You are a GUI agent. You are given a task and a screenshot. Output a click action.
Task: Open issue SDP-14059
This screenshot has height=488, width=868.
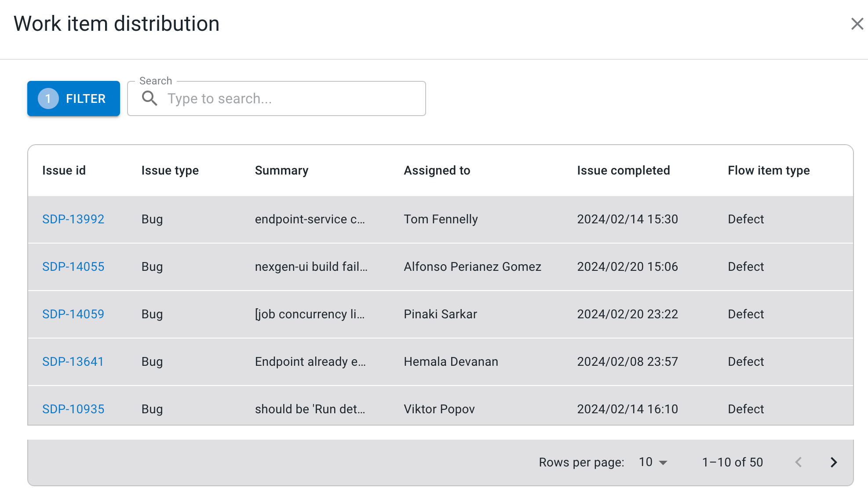coord(73,314)
